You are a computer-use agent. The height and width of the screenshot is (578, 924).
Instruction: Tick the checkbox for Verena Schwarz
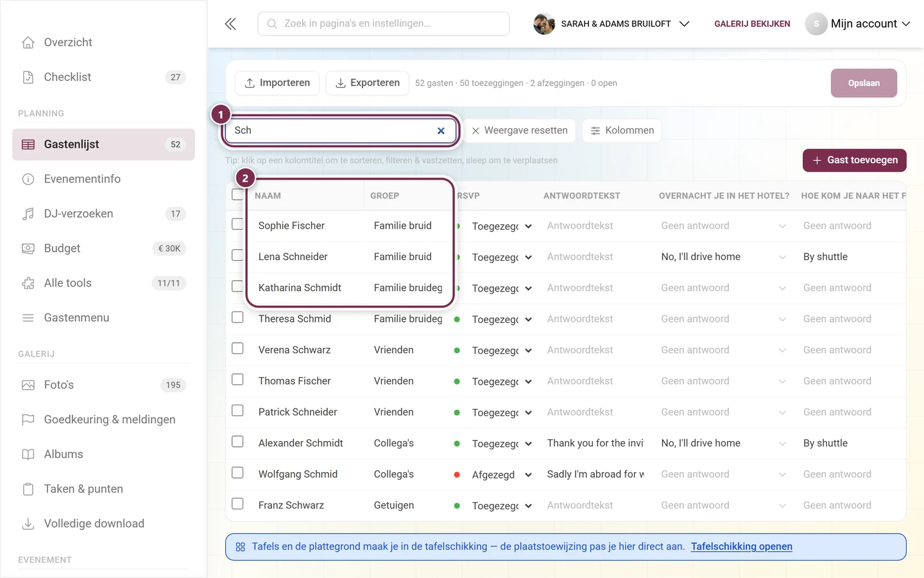coord(237,348)
